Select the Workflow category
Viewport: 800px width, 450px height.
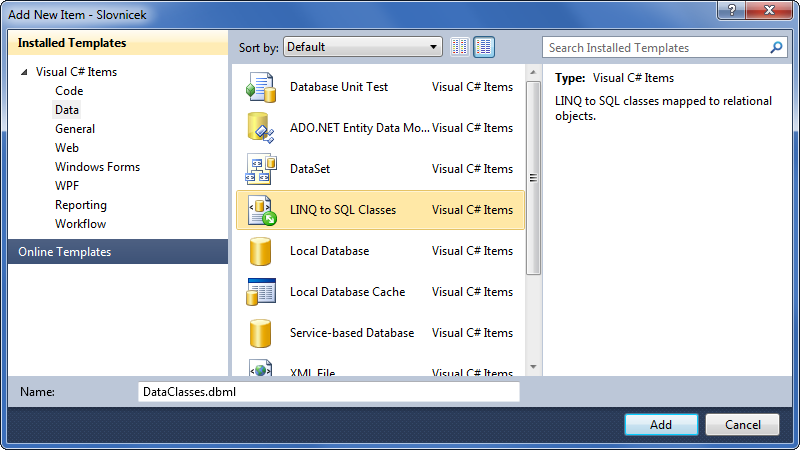[x=81, y=224]
